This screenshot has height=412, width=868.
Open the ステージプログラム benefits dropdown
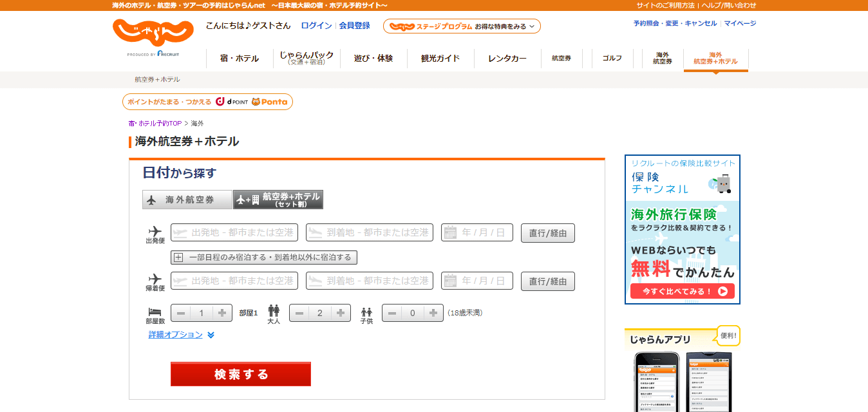pos(462,26)
